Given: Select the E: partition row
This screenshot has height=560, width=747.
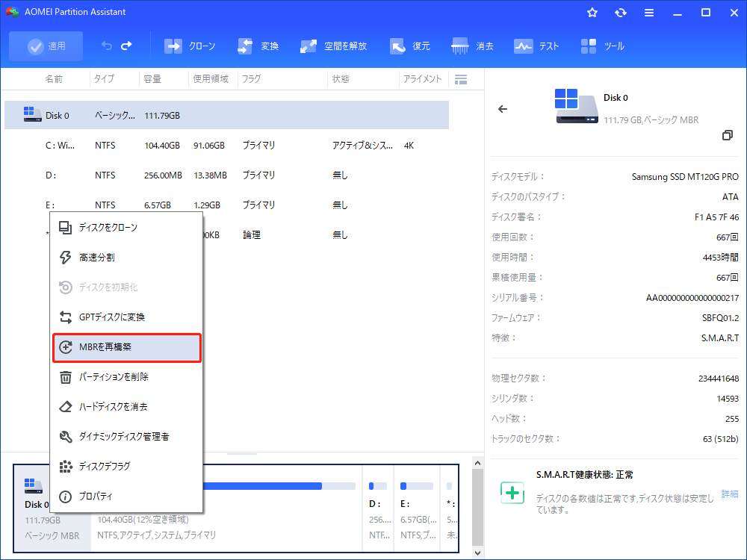Looking at the screenshot, I should coord(227,205).
